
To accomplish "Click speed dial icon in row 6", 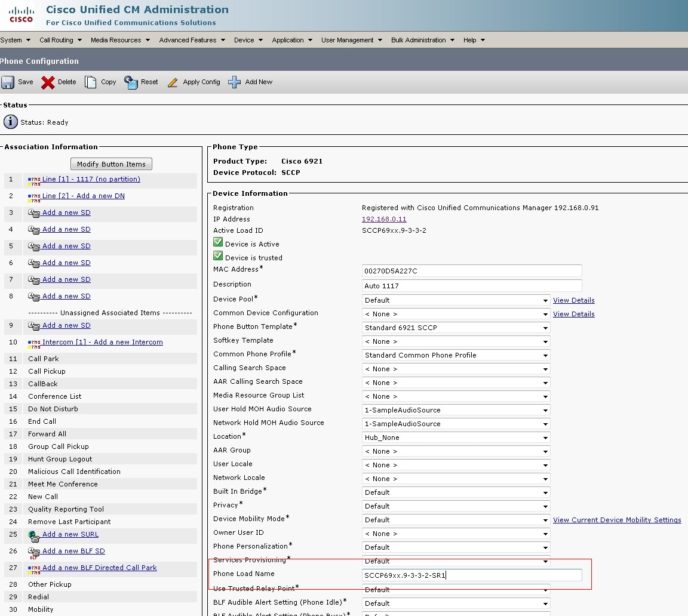I will pos(34,263).
